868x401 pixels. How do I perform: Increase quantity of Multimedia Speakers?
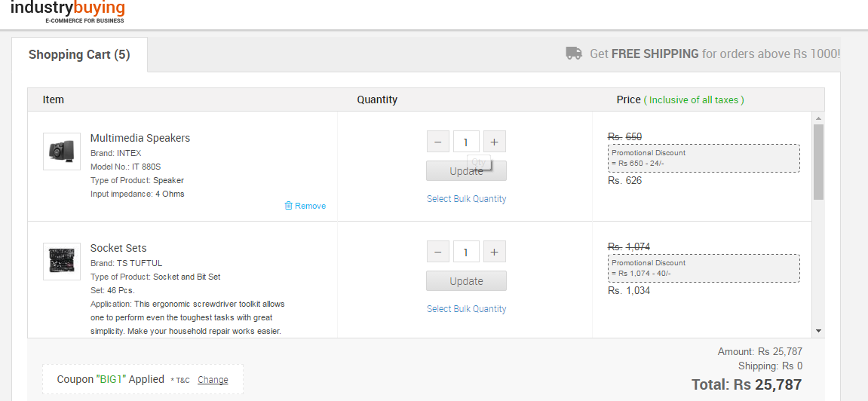click(495, 142)
